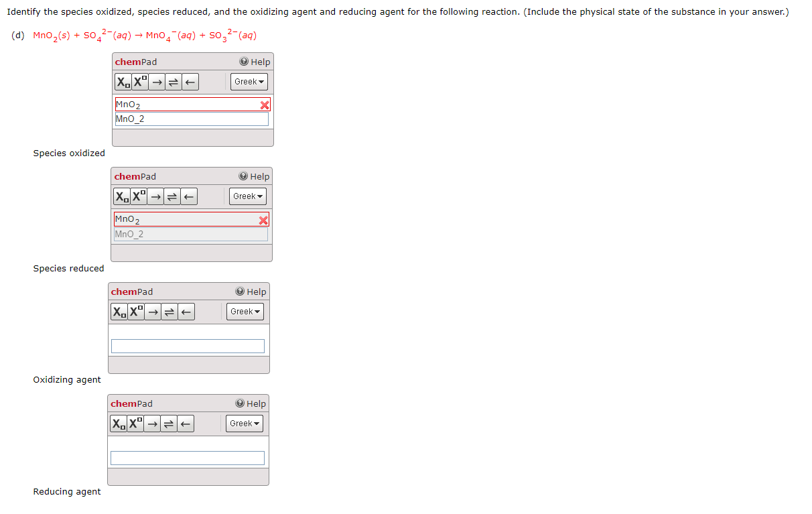
Task: Click the red X icon in Species reduced chemPad
Action: coord(264,219)
